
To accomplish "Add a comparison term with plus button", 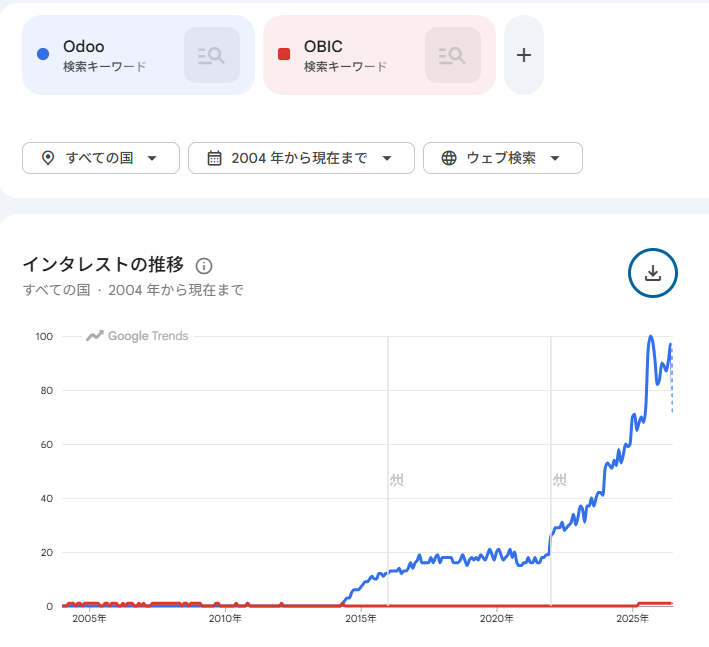I will 524,55.
